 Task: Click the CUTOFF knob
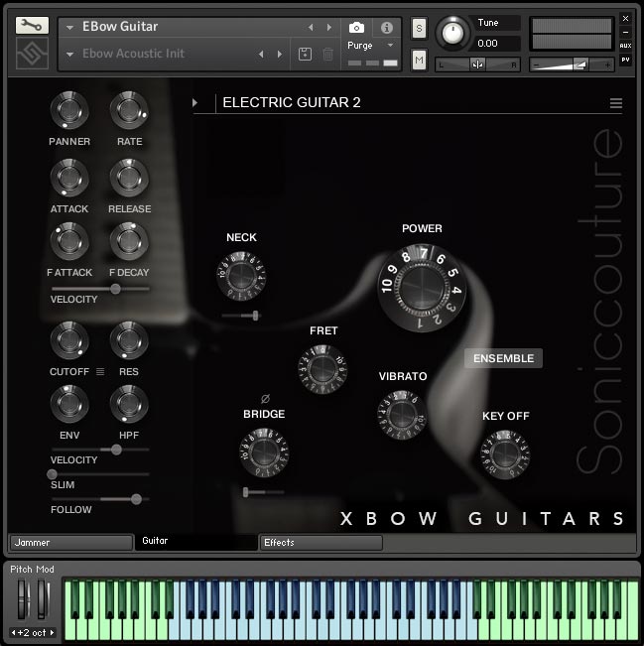(69, 340)
